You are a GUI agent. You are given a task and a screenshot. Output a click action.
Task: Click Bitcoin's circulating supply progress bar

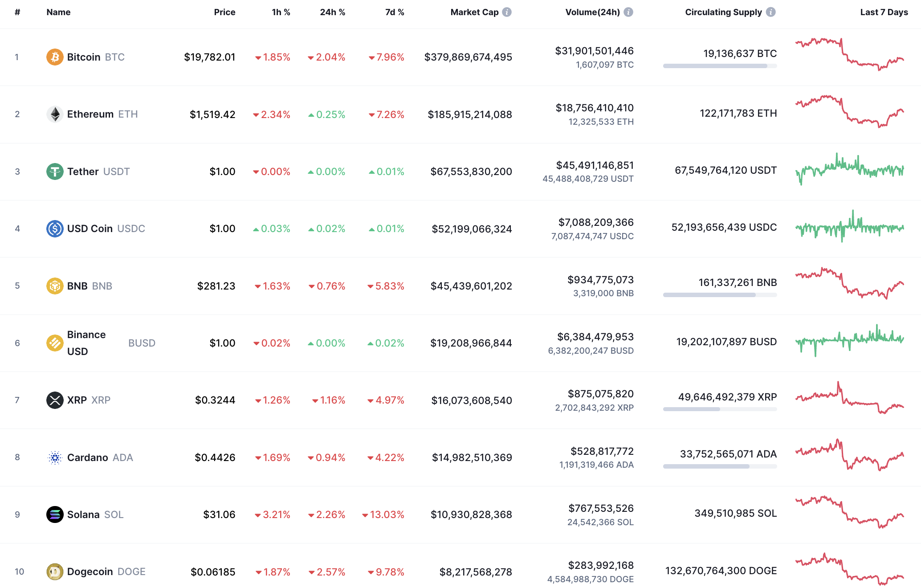click(720, 67)
